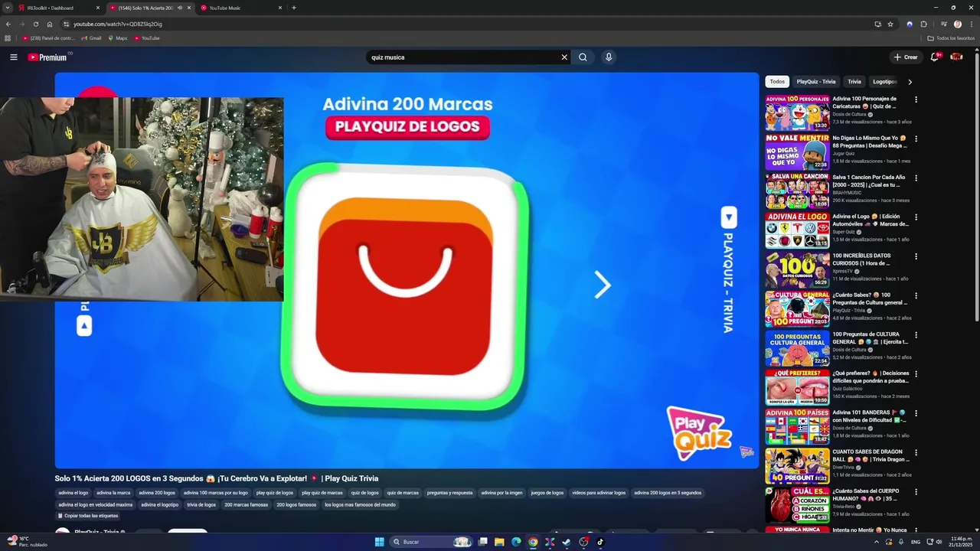Go back in browser history
Image resolution: width=980 pixels, height=551 pixels.
(x=8, y=24)
